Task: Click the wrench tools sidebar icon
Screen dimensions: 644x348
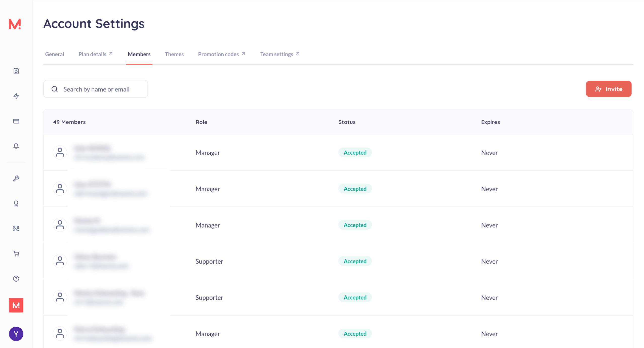Action: [16, 179]
